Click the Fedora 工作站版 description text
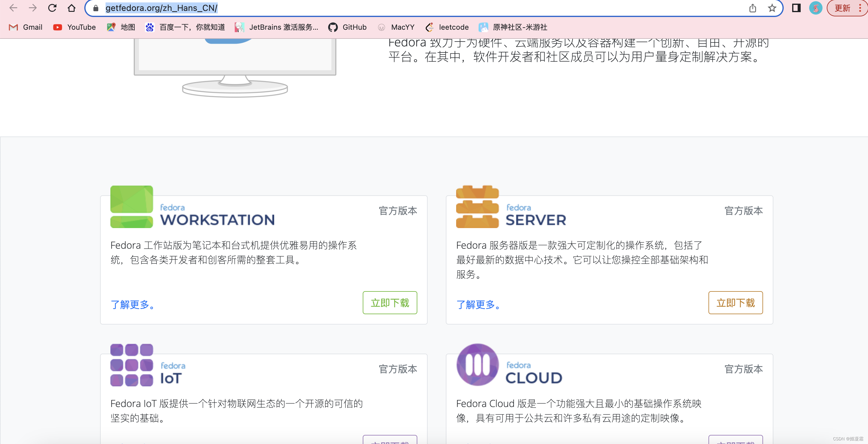 [x=234, y=252]
